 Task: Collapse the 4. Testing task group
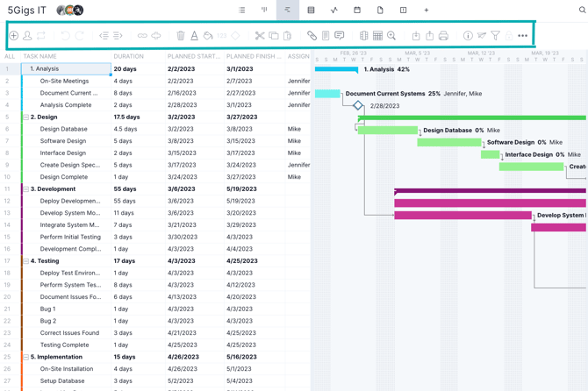coord(26,261)
